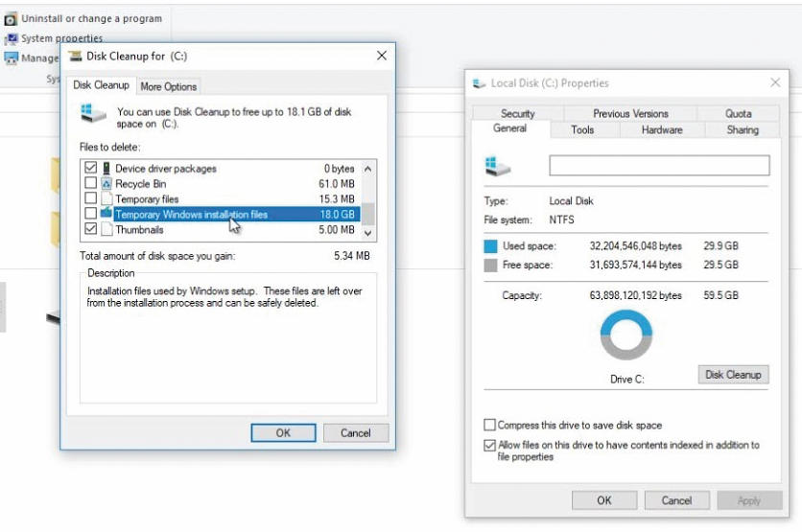802x532 pixels.
Task: Click the Thumbnails page icon
Action: (106, 229)
